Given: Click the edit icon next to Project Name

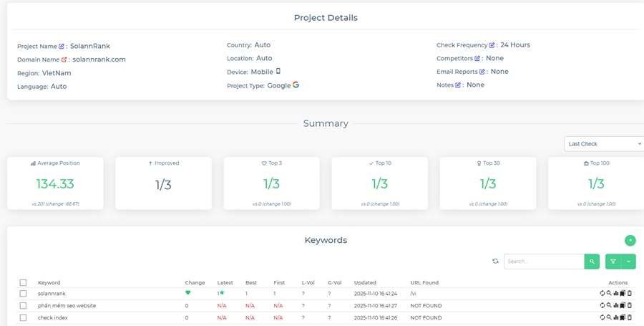Looking at the screenshot, I should pos(62,47).
